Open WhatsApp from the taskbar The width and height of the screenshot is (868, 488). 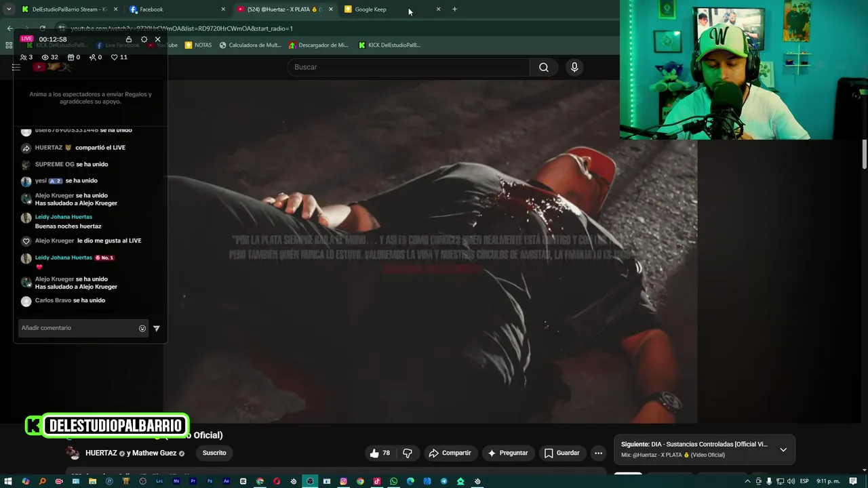(x=393, y=481)
